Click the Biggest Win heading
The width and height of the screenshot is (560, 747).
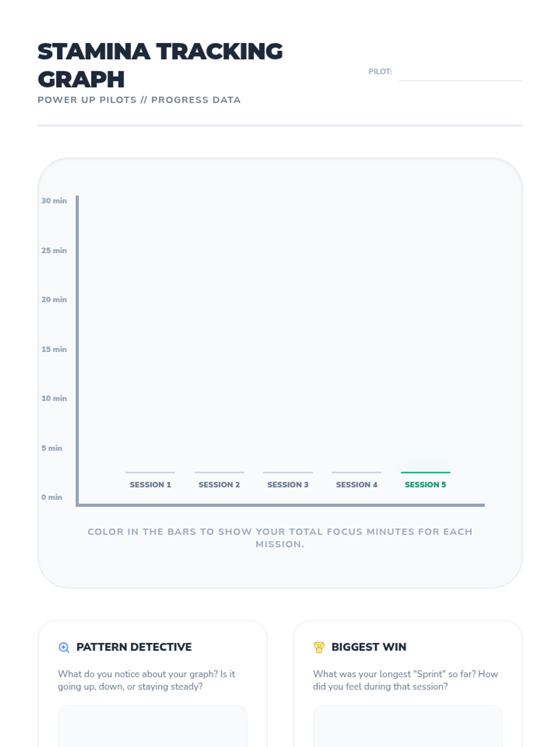tap(369, 647)
